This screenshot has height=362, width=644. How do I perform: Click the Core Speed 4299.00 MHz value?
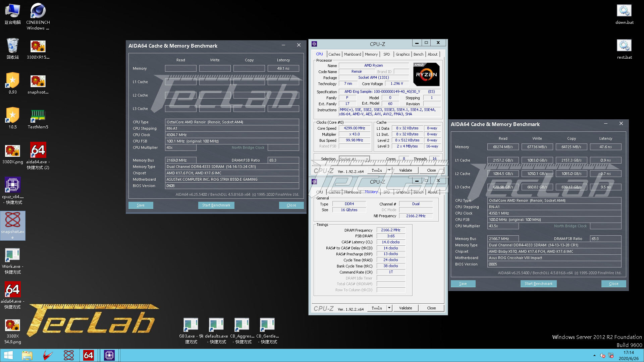[355, 128]
